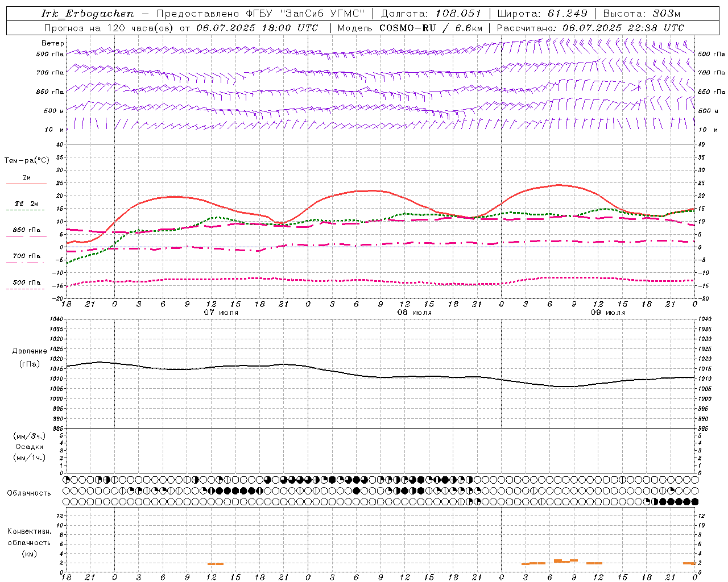Click forecast line Прогноз на 120 часа(ов)

[110, 28]
